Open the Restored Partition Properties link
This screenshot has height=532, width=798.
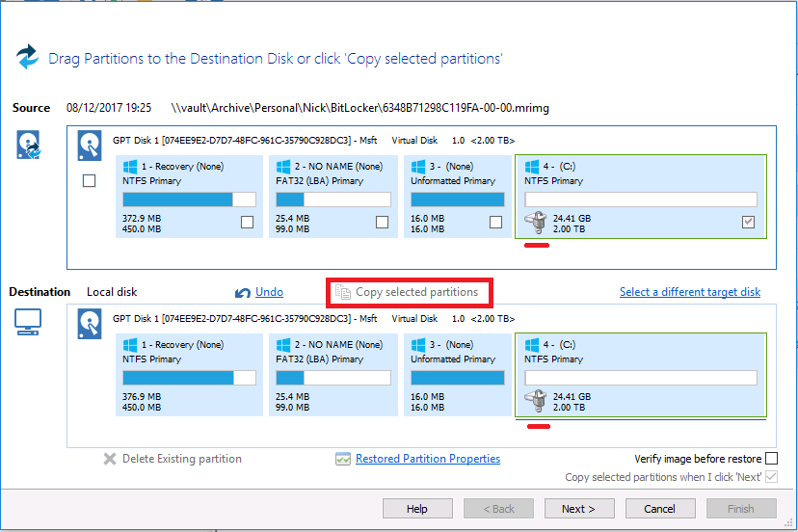427,459
